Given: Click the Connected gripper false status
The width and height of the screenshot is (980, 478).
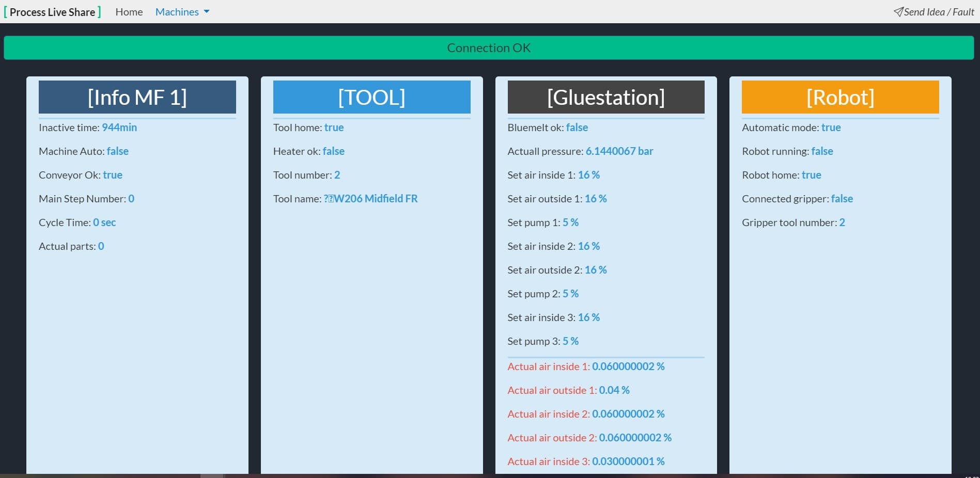Looking at the screenshot, I should click(x=842, y=199).
